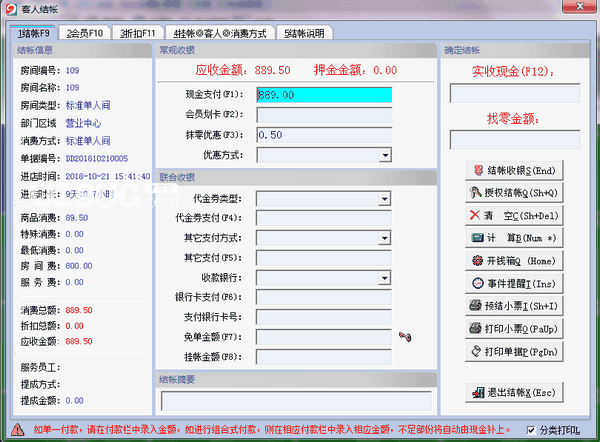Click the 商品消费 value 89.50
Viewport: 600px width, 442px height.
pos(77,218)
